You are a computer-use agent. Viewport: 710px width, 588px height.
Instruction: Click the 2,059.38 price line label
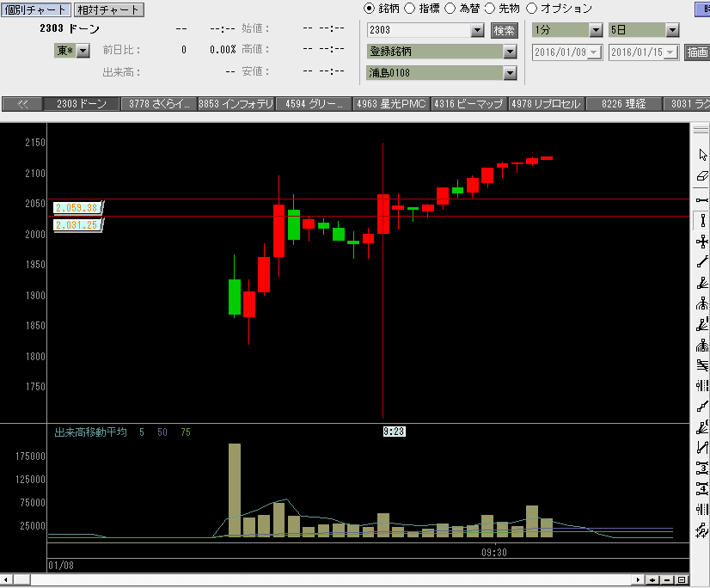pos(77,208)
